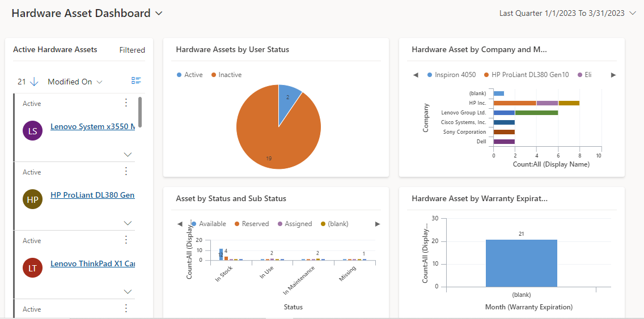Toggle the purple Eli legend item
The image size is (644, 319).
point(584,75)
